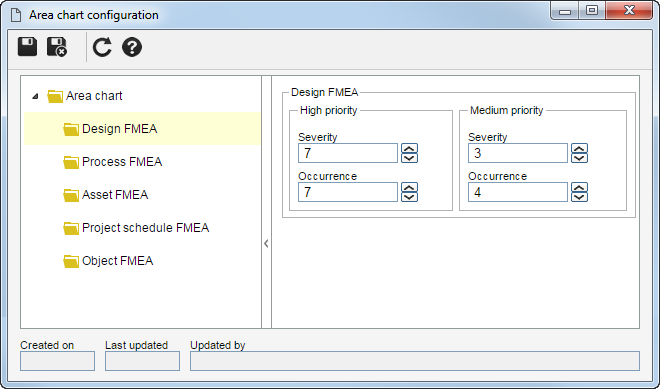660x389 pixels.
Task: Click the Medium priority Occurrence field
Action: coord(518,192)
